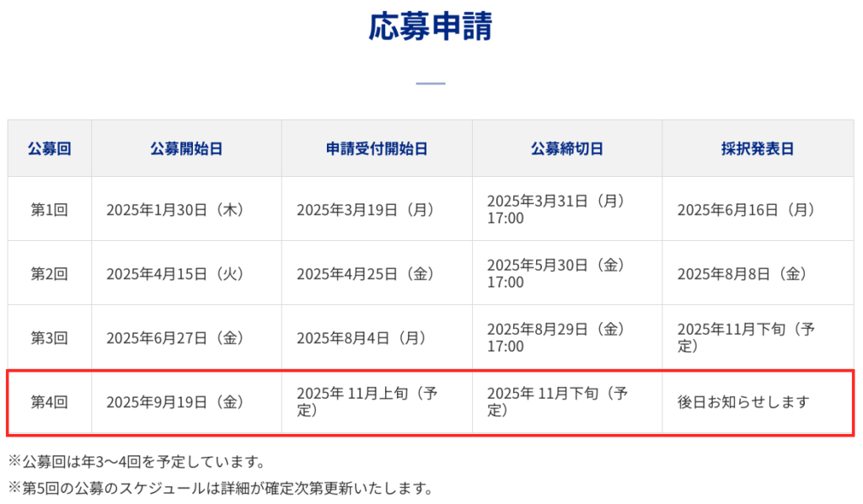Select the 2025年8月29日(金) 17:00 deadline cell
Screen dimensions: 863x504
555,338
